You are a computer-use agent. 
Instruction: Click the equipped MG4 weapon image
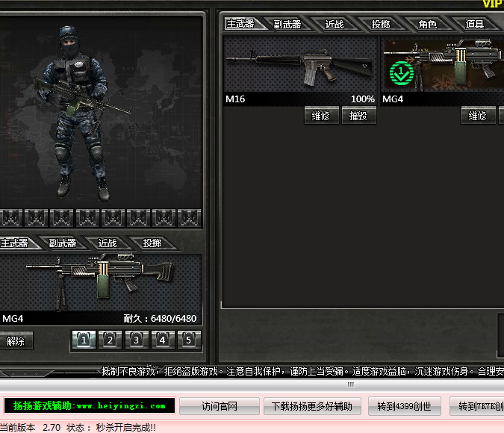click(100, 281)
